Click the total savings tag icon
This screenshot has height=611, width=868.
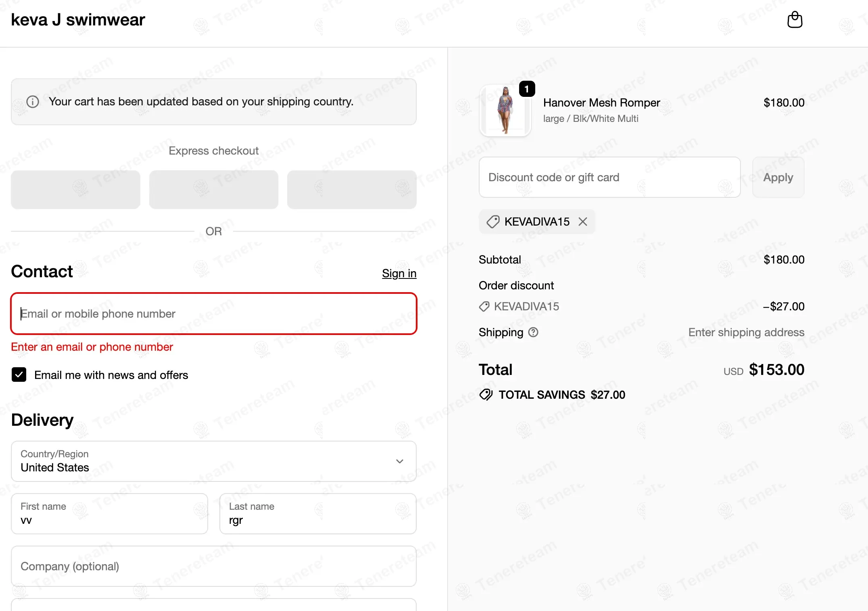tap(486, 394)
